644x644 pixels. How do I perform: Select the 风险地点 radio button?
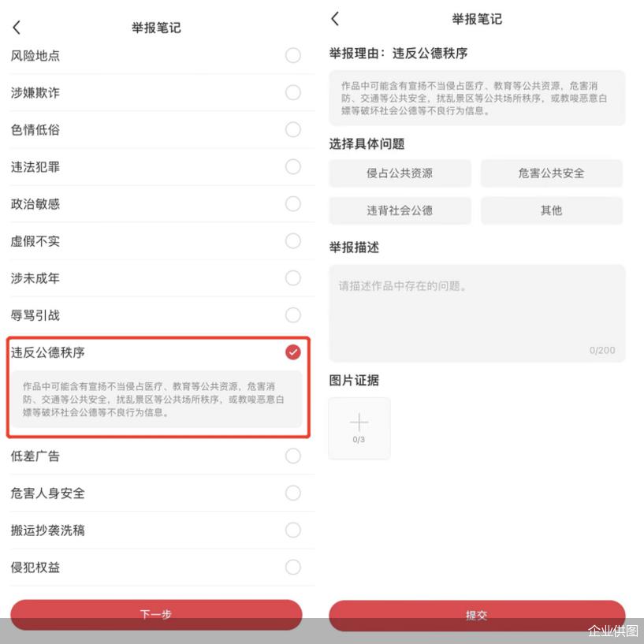coord(293,55)
